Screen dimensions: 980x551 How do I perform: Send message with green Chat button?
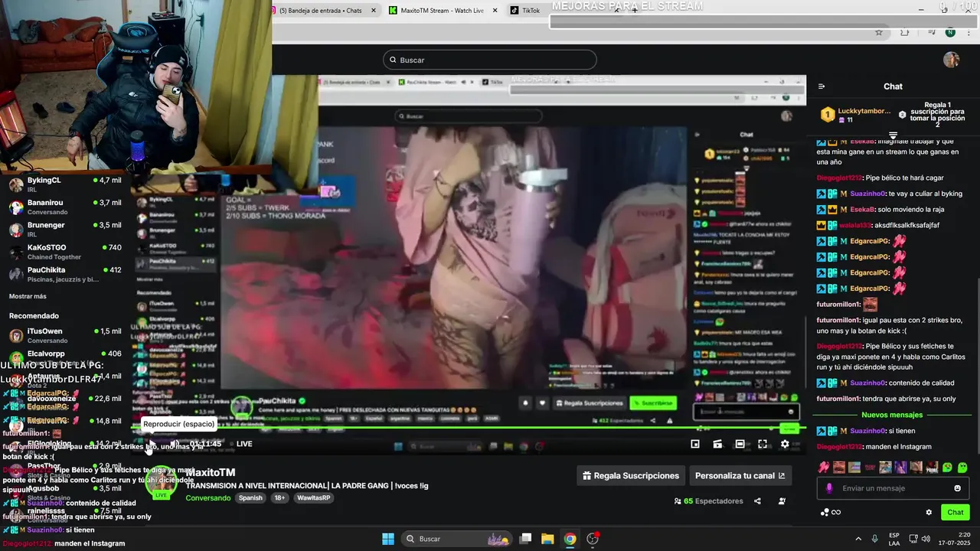[x=955, y=512]
